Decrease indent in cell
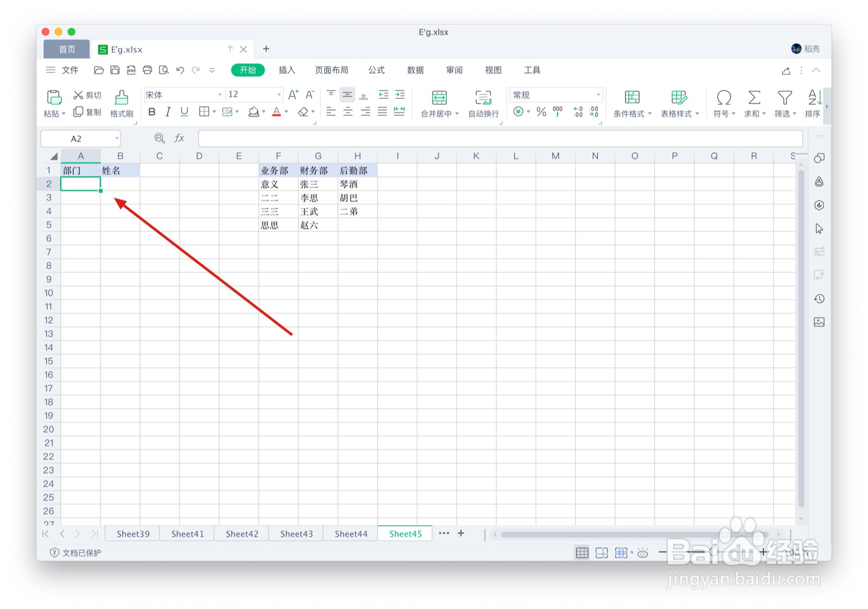 pos(384,94)
